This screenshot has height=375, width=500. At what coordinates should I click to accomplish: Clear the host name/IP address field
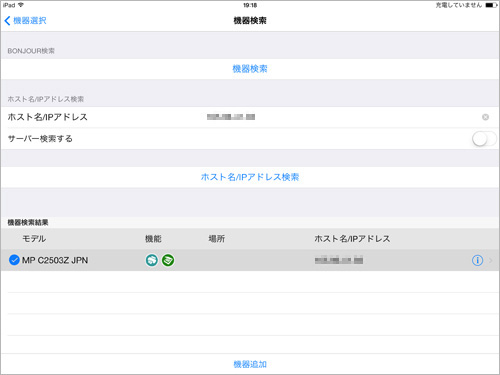point(485,117)
